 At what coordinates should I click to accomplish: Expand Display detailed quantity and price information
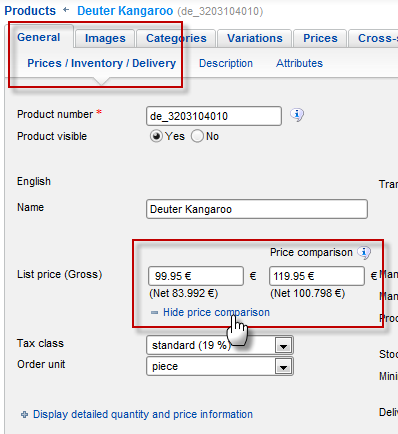click(x=143, y=414)
